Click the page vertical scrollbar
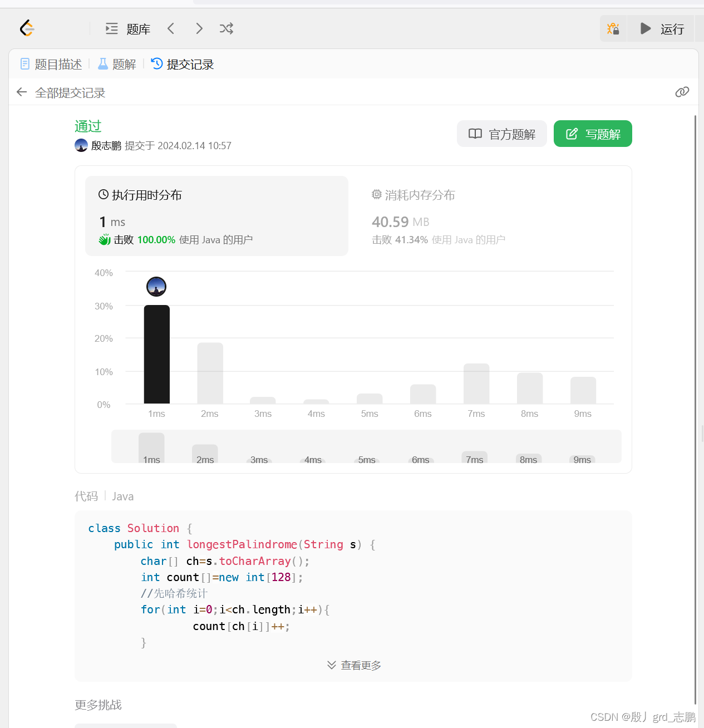 (695, 410)
